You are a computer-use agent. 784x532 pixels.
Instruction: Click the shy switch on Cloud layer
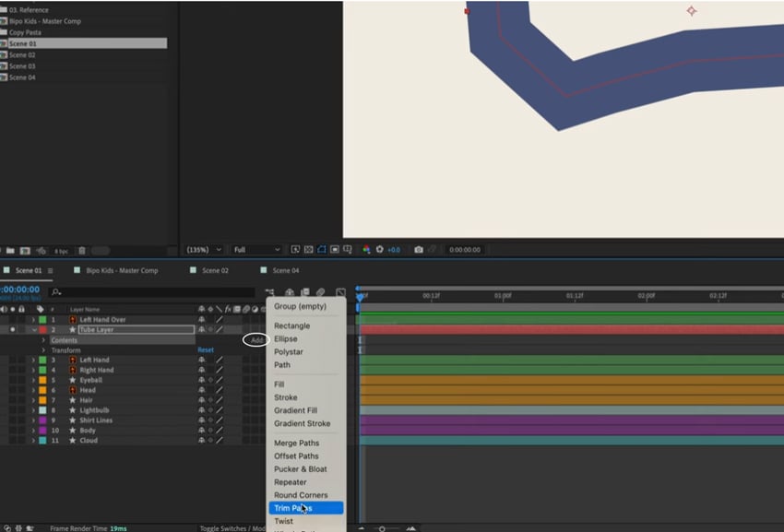[x=201, y=441]
